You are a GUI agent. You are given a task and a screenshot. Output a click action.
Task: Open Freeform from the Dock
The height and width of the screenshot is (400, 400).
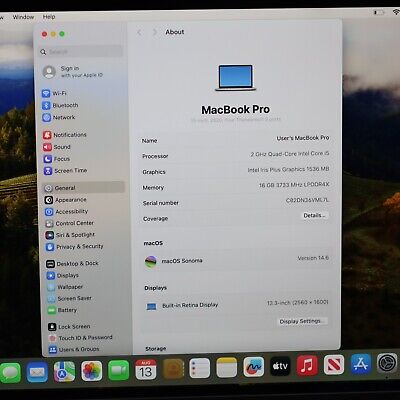coord(254,367)
